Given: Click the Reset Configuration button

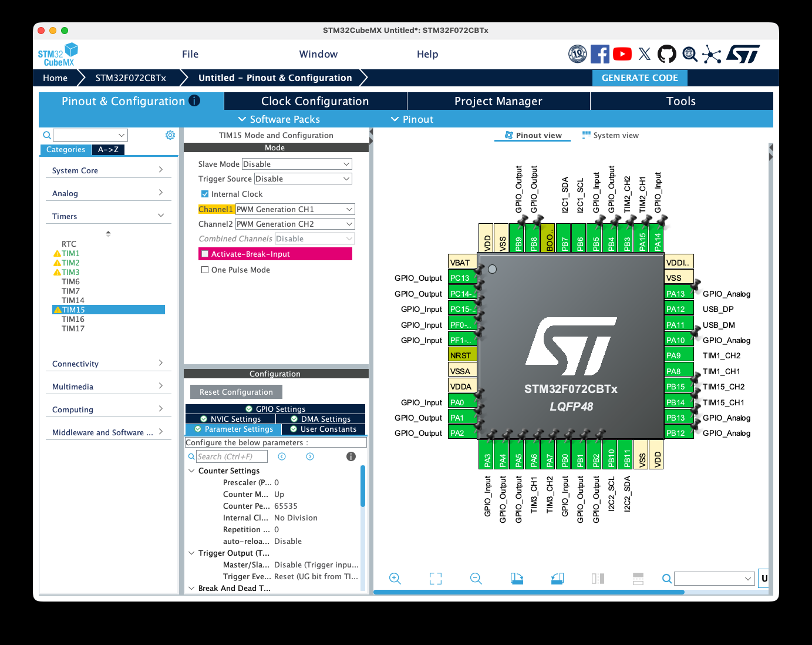Looking at the screenshot, I should coord(236,392).
